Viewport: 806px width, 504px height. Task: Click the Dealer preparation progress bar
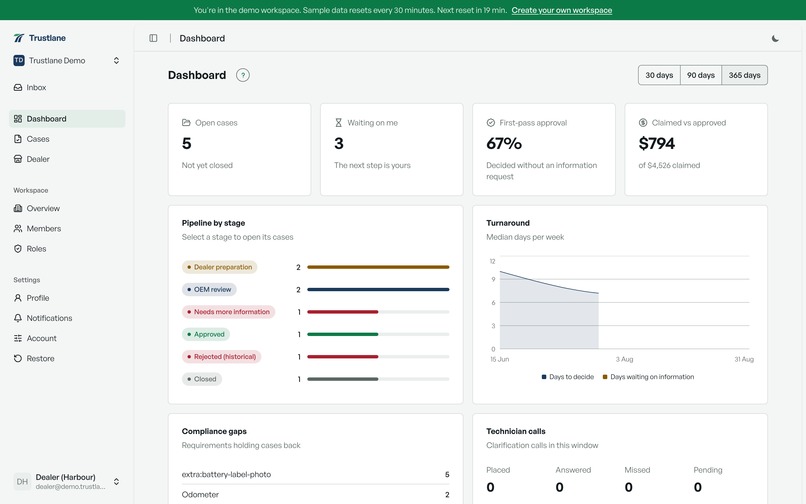tap(378, 267)
